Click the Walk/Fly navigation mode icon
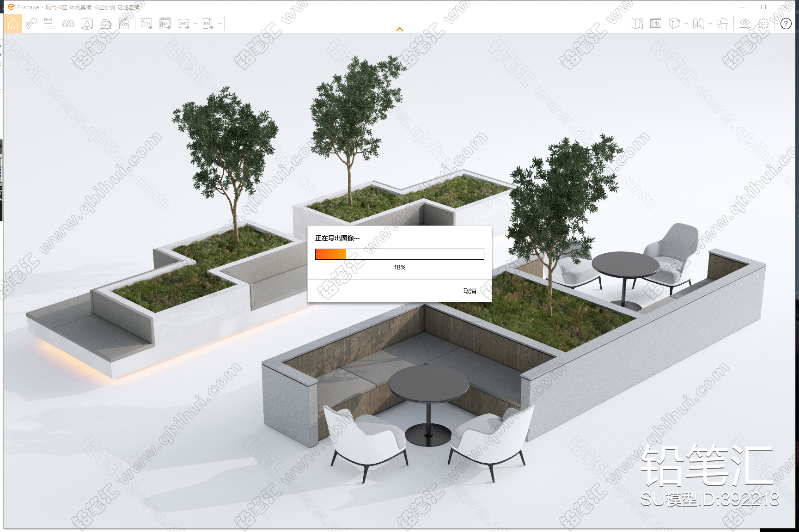The width and height of the screenshot is (799, 532). (x=698, y=24)
